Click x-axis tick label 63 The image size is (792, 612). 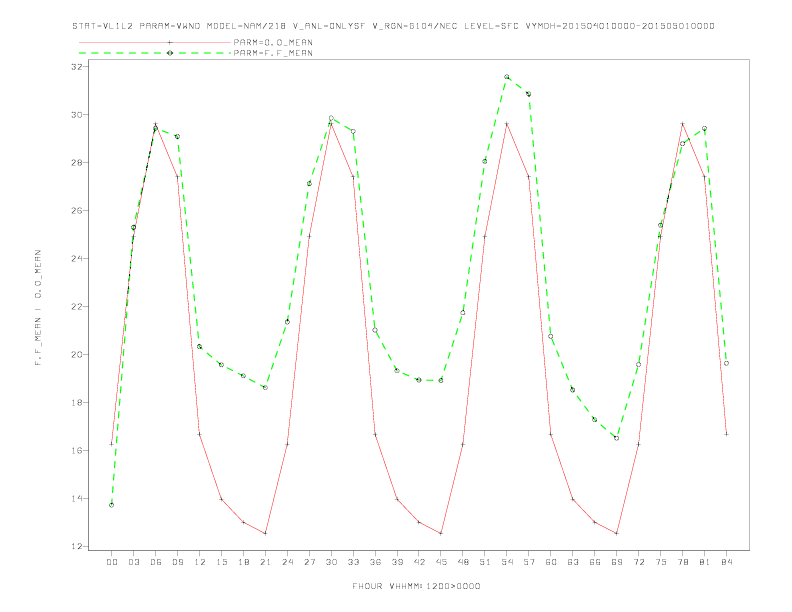coord(573,562)
